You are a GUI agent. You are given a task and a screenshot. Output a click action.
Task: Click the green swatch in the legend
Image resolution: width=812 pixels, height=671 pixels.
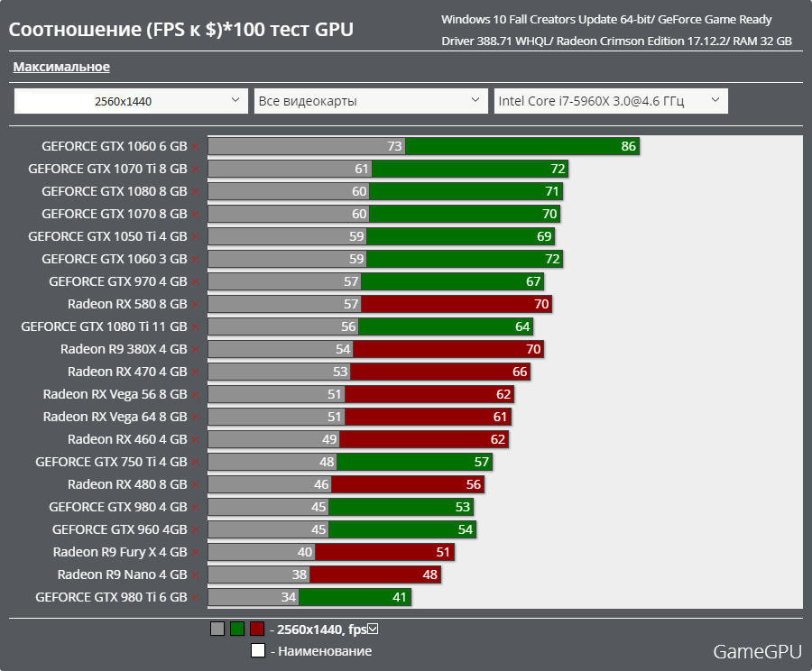click(x=237, y=629)
